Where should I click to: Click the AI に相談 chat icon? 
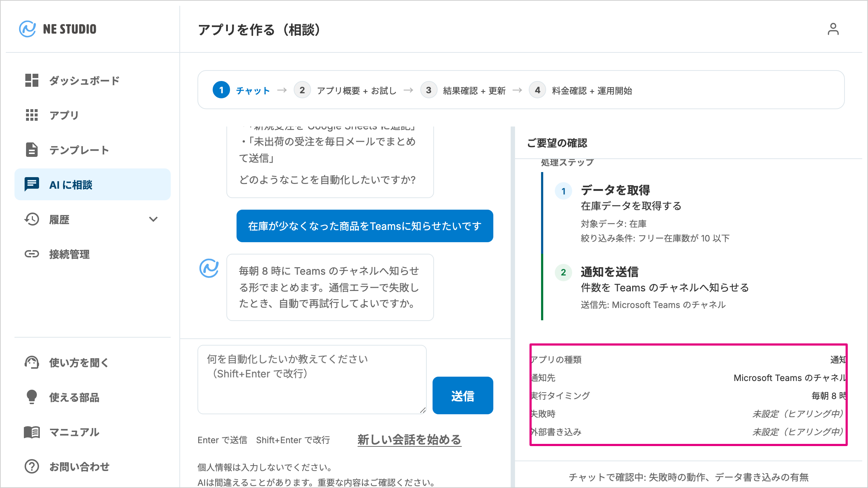32,184
